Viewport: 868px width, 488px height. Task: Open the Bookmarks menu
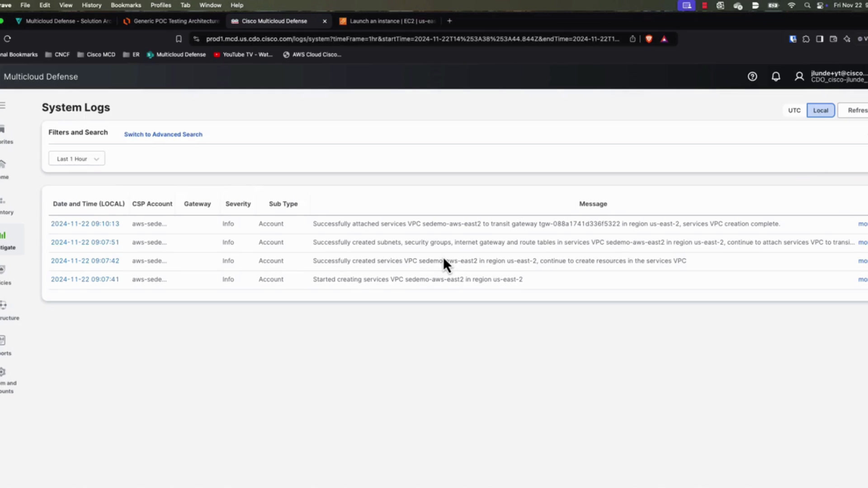coord(126,5)
